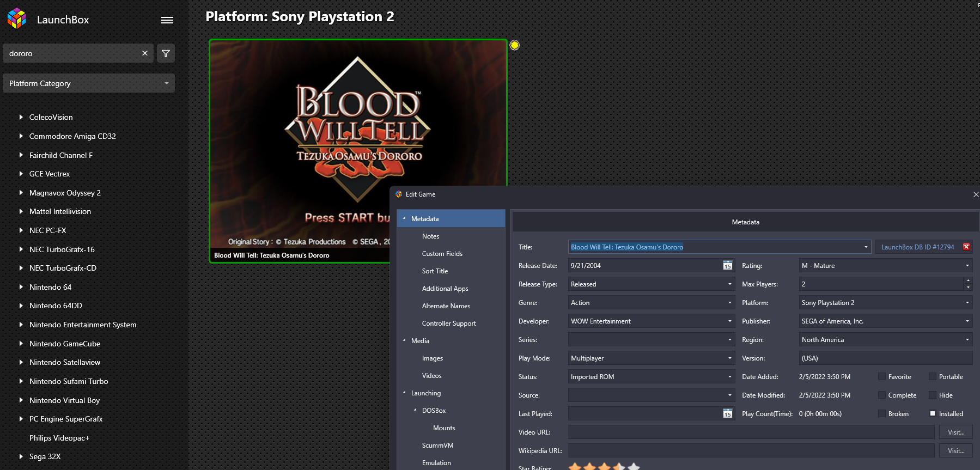Open the Region dropdown
980x470 pixels.
(967, 340)
